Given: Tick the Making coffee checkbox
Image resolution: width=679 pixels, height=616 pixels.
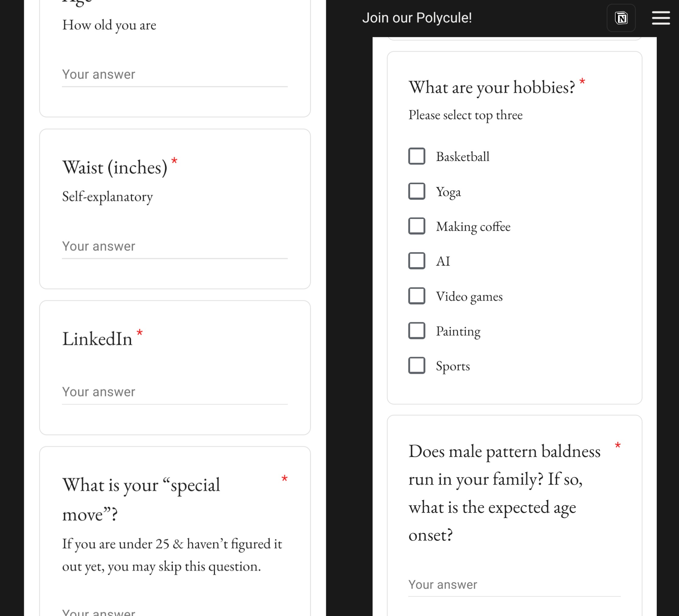Looking at the screenshot, I should [417, 226].
